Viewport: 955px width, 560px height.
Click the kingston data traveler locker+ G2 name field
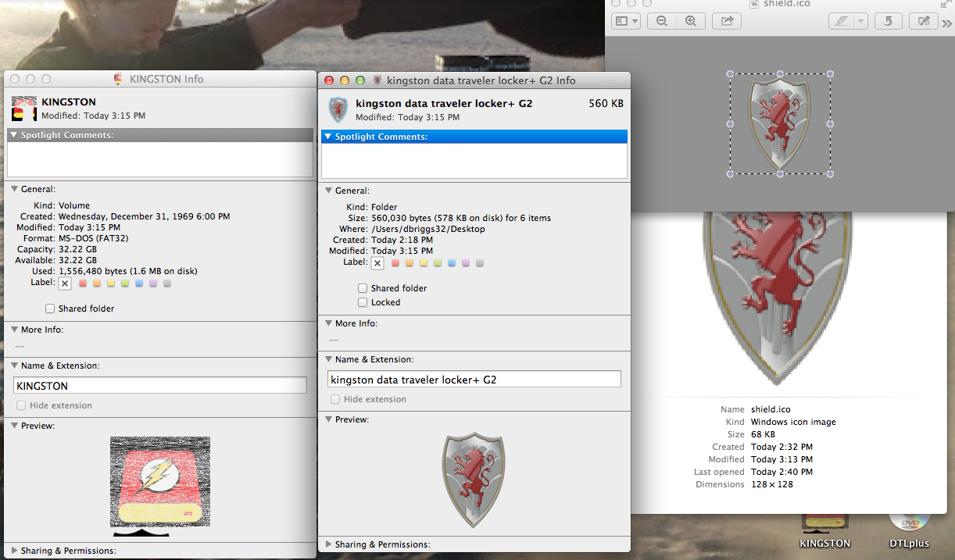coord(474,380)
